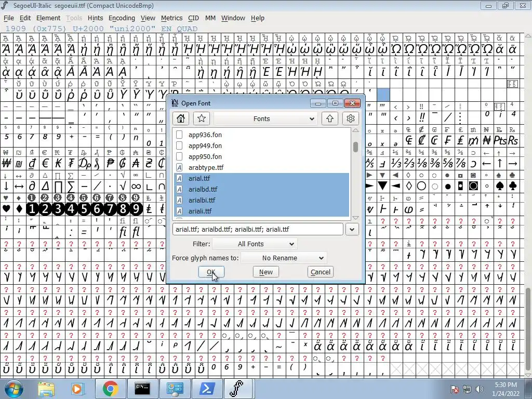The height and width of the screenshot is (399, 532).
Task: Click the font icon beside arialbd.ttf
Action: pyautogui.click(x=179, y=189)
